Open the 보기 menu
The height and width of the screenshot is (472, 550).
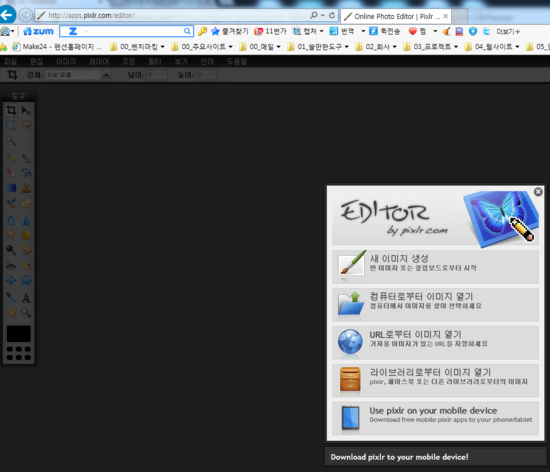pyautogui.click(x=181, y=62)
